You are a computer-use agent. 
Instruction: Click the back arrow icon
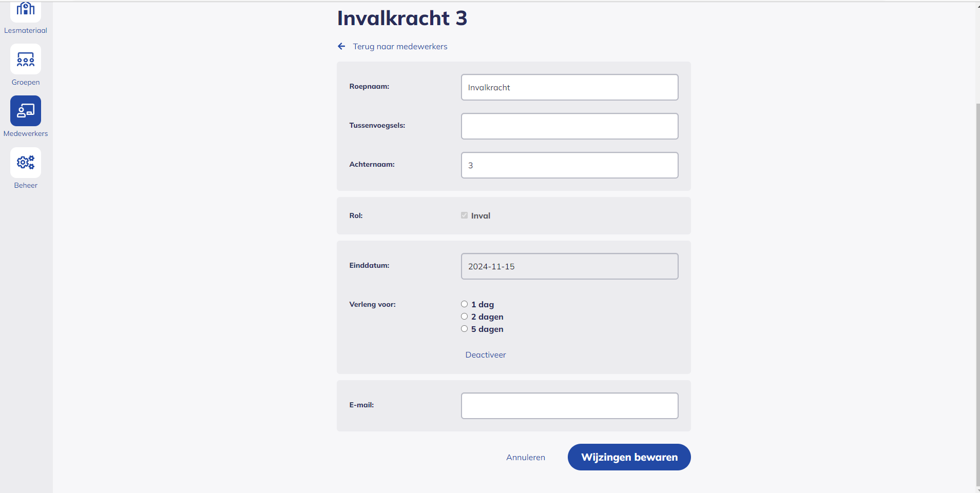coord(341,47)
